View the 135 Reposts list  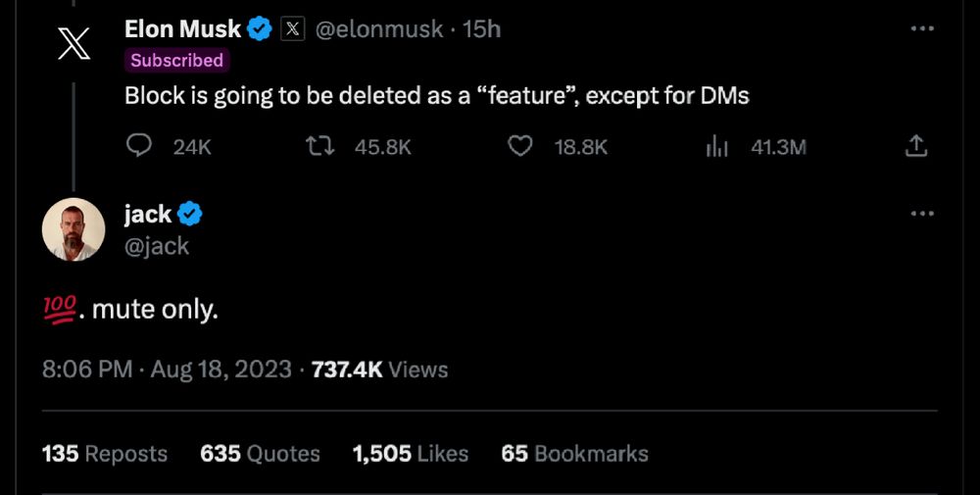[105, 454]
